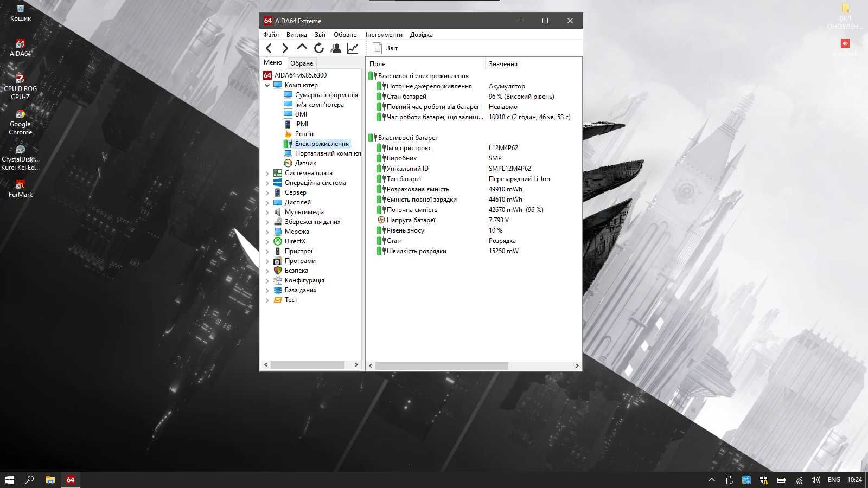This screenshot has width=868, height=488.
Task: Click the tree panel horizontal scrollbar
Action: (308, 365)
